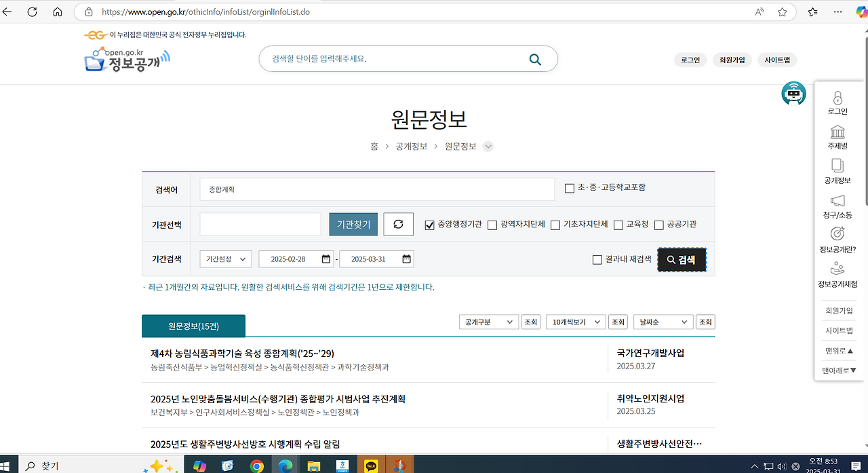Image resolution: width=868 pixels, height=473 pixels.
Task: Click 공개정보 in the breadcrumb
Action: point(412,147)
